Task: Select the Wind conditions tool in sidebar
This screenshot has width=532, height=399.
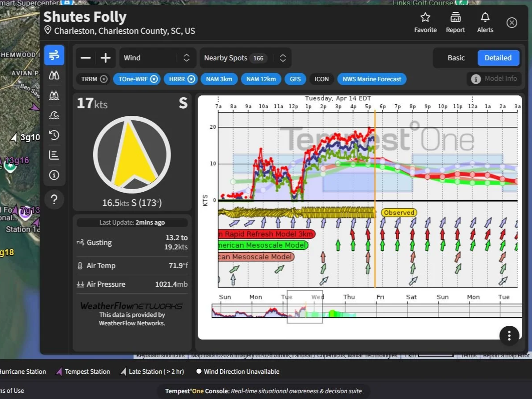Action: tap(54, 55)
